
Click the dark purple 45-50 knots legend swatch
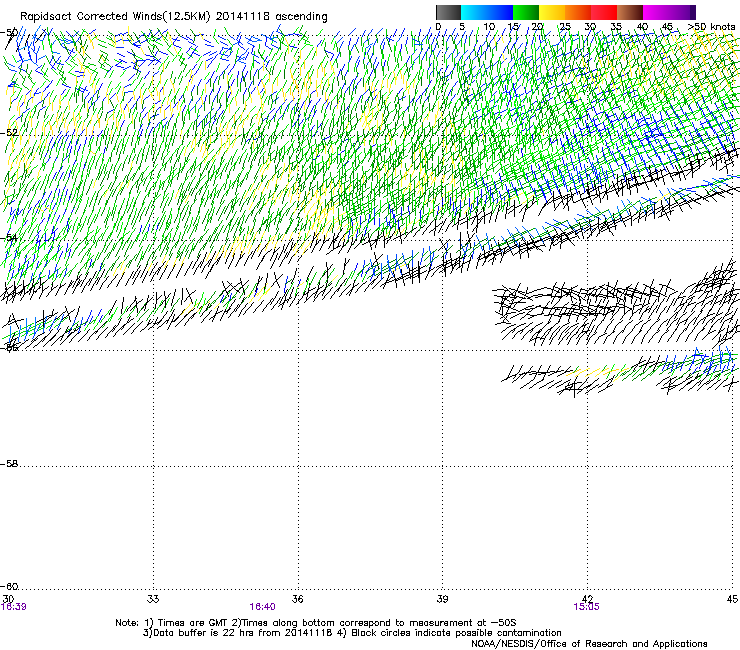point(682,12)
